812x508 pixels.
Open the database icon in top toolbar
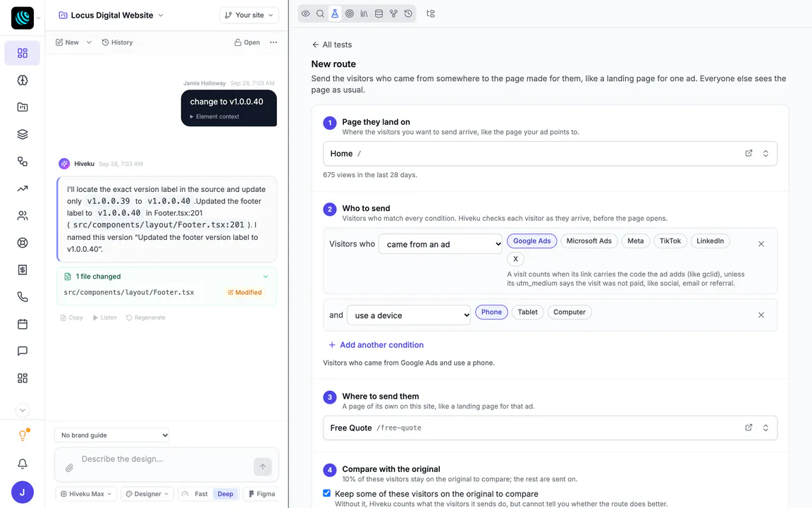pyautogui.click(x=379, y=14)
